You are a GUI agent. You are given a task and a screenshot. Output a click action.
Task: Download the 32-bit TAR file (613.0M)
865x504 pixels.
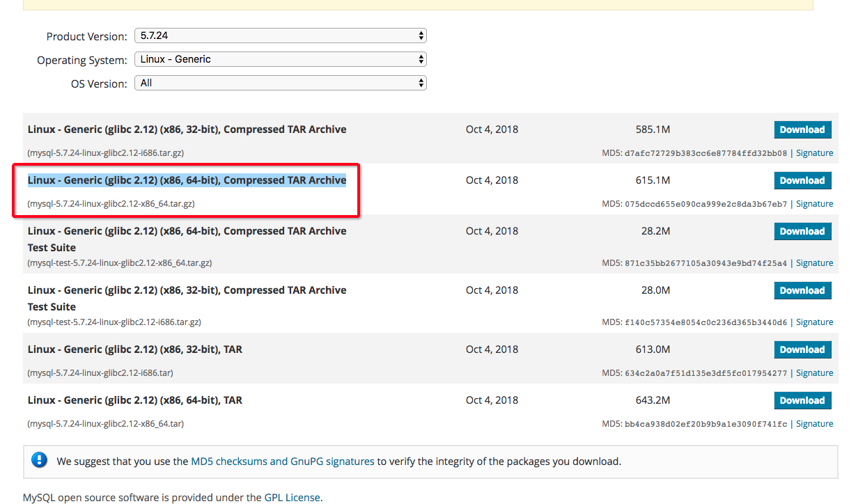click(802, 349)
